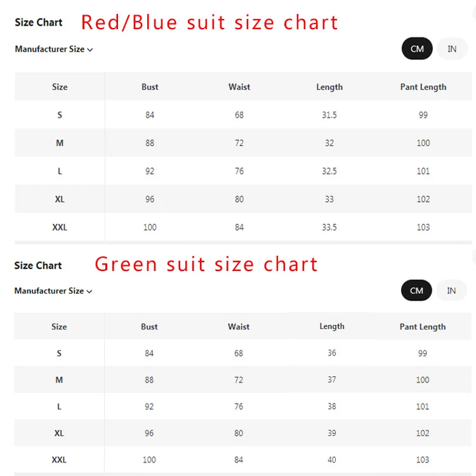Screen dimensions: 476x476
Task: Click Length column header in Green suit chart
Action: (332, 326)
